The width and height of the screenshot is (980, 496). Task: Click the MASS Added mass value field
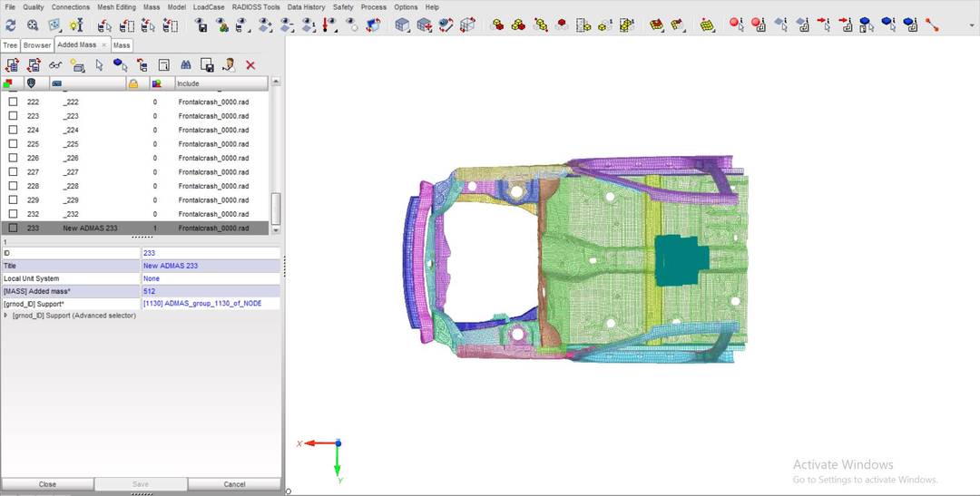[211, 291]
